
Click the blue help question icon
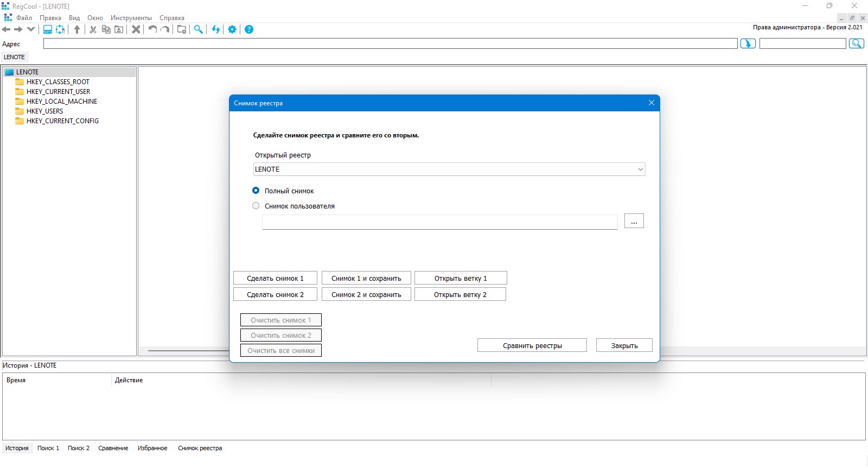249,29
